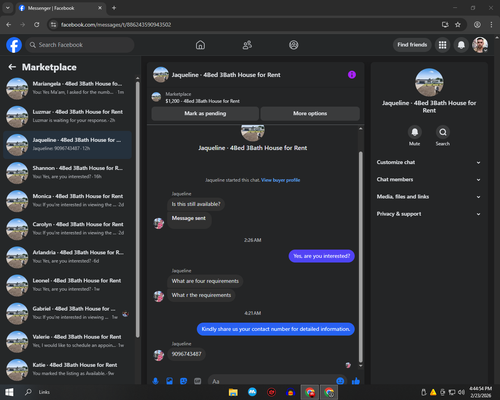View site information icon in address bar
The height and width of the screenshot is (400, 500).
pos(53,25)
